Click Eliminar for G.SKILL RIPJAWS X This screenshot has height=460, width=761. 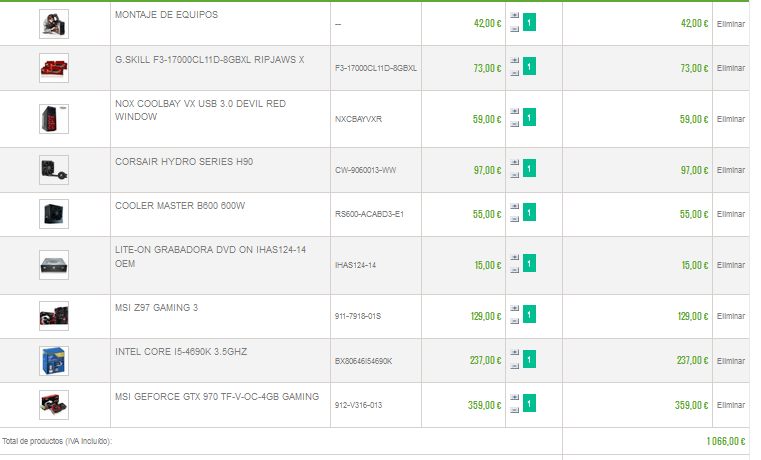pyautogui.click(x=730, y=68)
